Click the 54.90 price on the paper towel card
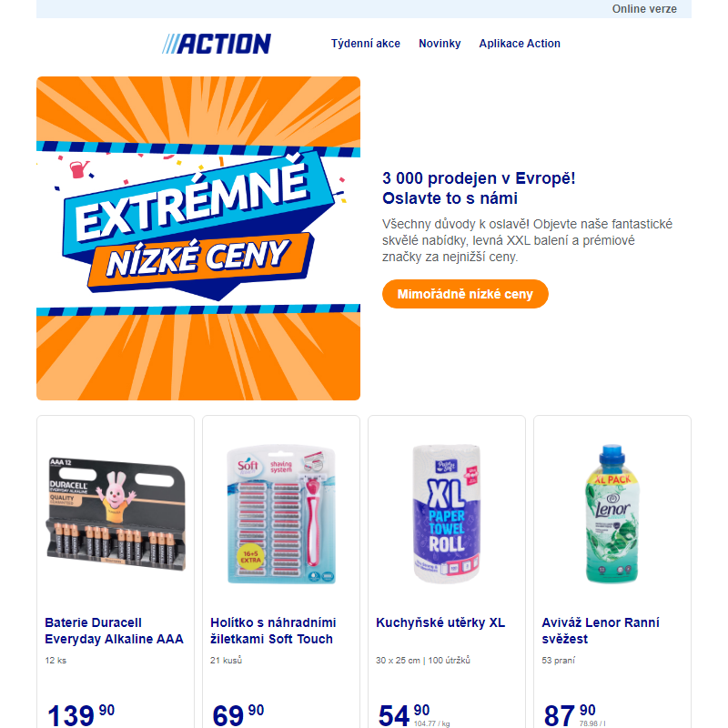Viewport: 728px width, 728px height. [x=404, y=715]
